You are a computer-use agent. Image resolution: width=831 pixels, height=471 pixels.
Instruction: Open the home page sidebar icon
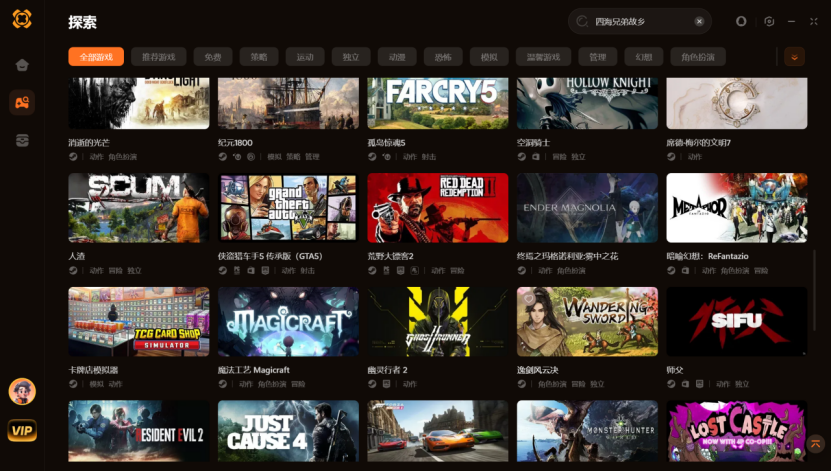pos(22,65)
